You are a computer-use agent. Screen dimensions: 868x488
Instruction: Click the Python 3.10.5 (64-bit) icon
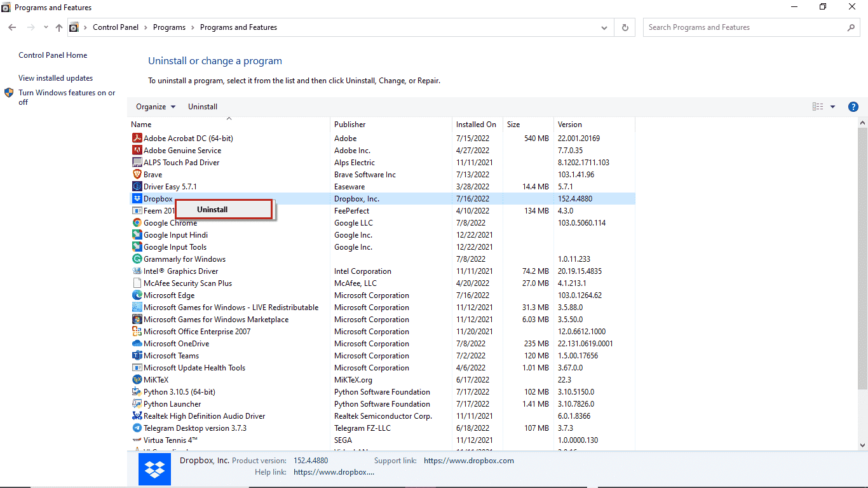(x=137, y=391)
